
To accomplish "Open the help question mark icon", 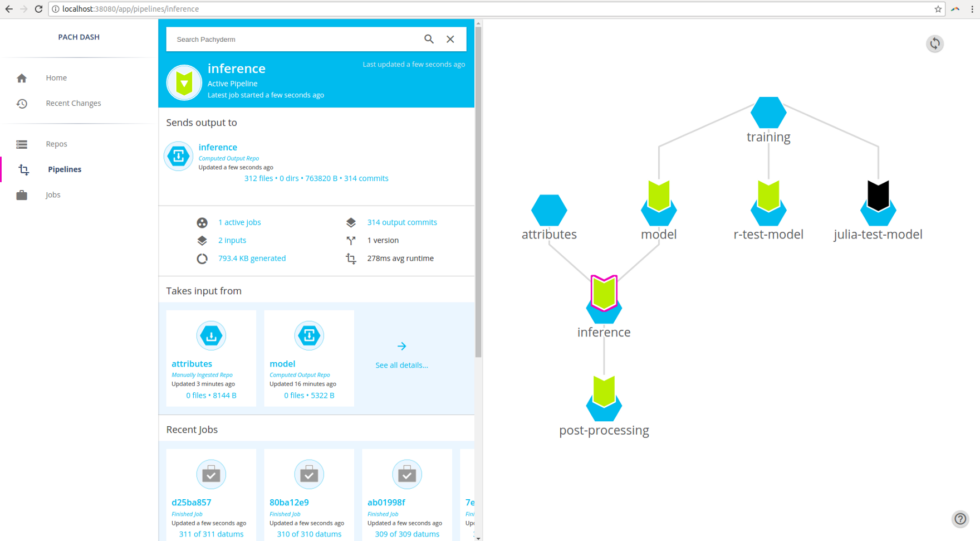I will pyautogui.click(x=960, y=519).
